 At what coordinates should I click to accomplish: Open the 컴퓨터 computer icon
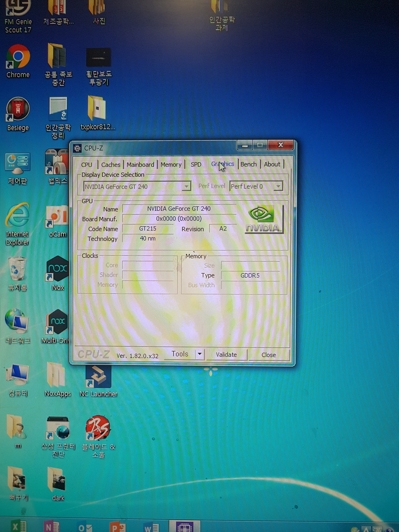tap(18, 380)
